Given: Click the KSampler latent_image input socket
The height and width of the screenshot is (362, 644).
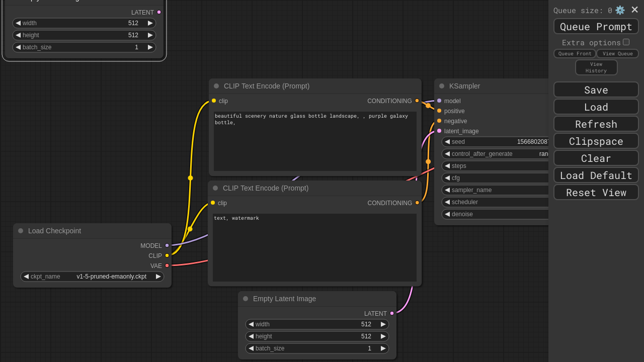Looking at the screenshot, I should click(x=439, y=131).
